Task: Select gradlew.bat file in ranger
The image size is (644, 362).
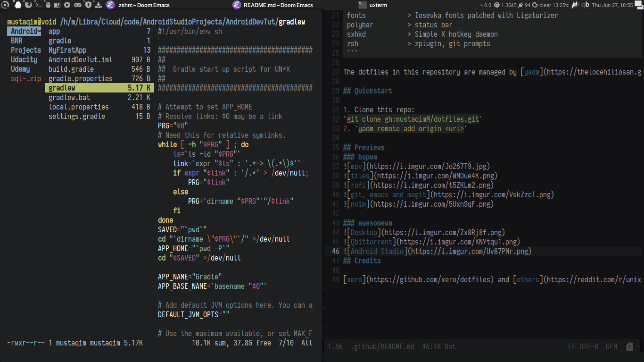Action: pos(99,97)
